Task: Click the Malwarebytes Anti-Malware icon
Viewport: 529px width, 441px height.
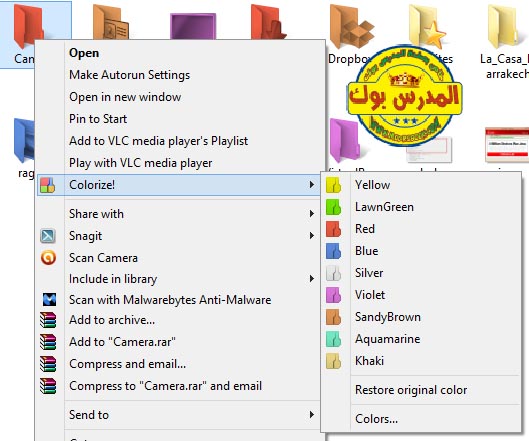Action: [x=49, y=300]
